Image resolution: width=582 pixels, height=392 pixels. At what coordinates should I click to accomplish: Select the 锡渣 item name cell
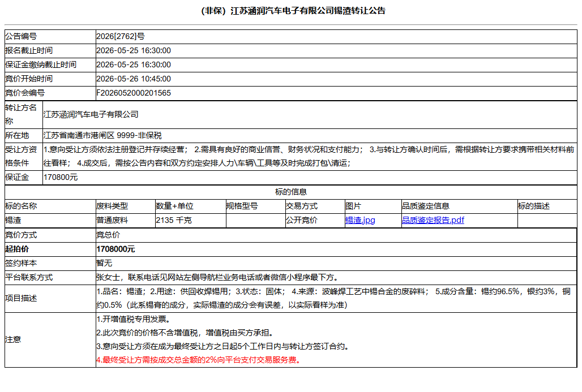point(50,220)
